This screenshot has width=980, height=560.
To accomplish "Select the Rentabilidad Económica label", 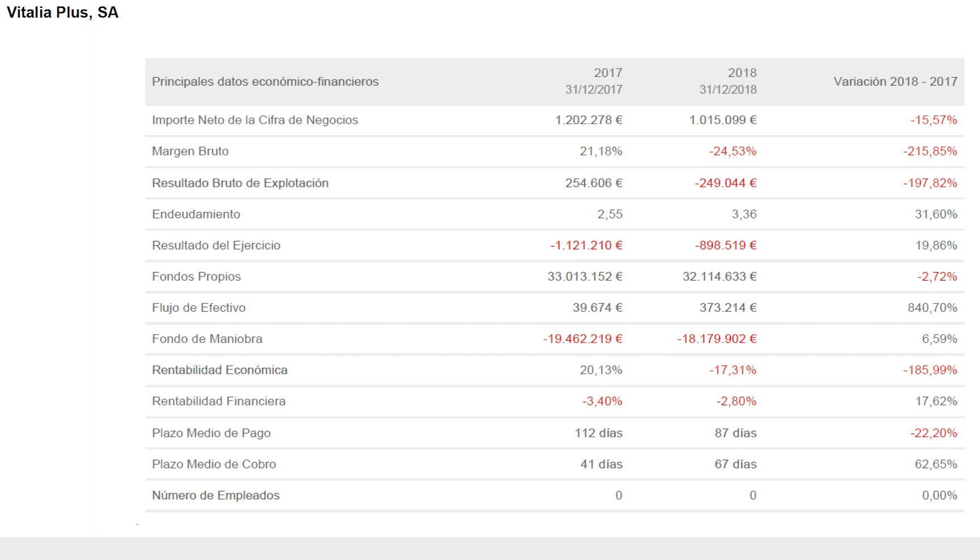I will coord(219,370).
